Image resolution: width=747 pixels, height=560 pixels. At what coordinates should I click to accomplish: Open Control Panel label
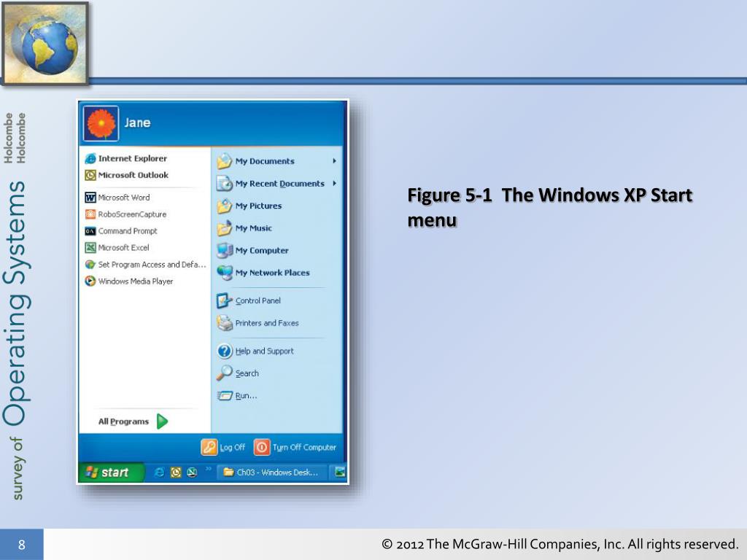tap(258, 300)
